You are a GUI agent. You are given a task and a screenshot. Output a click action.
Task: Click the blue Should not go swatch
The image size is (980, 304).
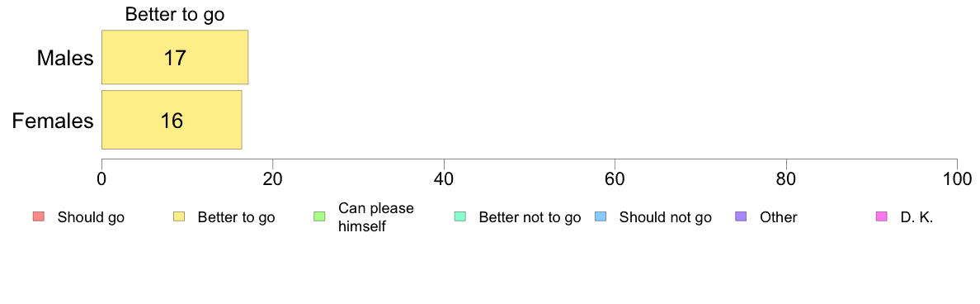tap(601, 217)
